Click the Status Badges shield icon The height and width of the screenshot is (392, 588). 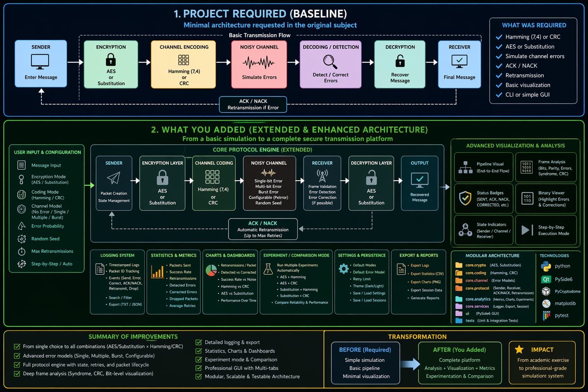pyautogui.click(x=465, y=198)
